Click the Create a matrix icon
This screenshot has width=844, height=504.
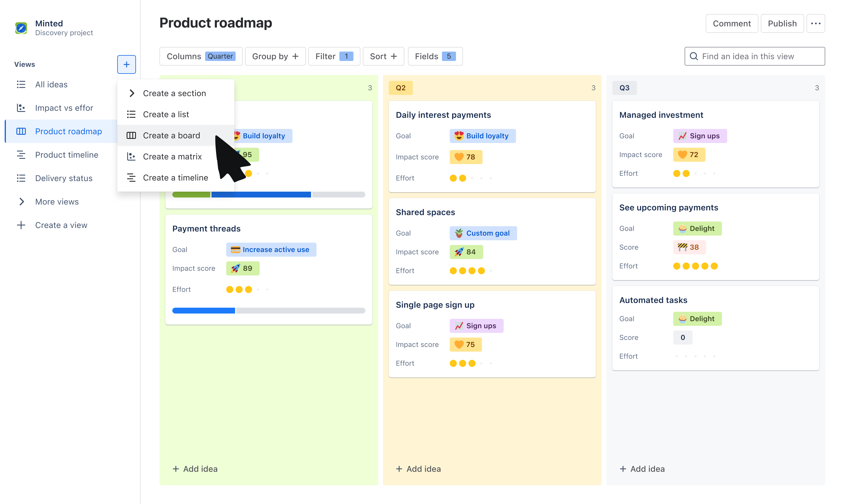point(131,156)
